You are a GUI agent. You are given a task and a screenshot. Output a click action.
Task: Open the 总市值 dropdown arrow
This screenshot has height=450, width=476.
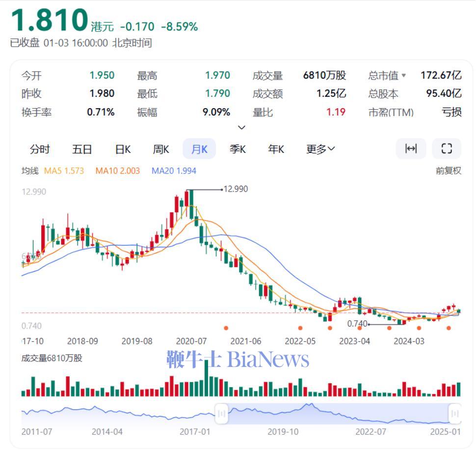point(404,76)
